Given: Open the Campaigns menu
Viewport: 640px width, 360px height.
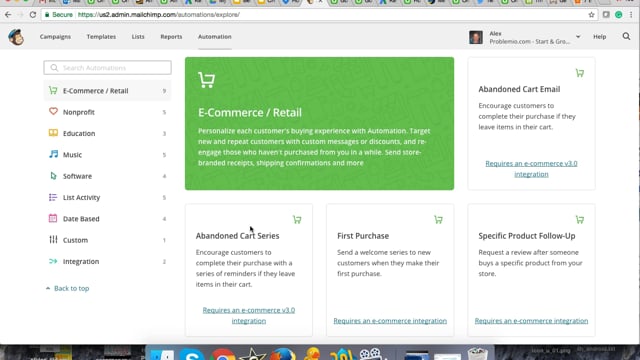Looking at the screenshot, I should coord(55,37).
